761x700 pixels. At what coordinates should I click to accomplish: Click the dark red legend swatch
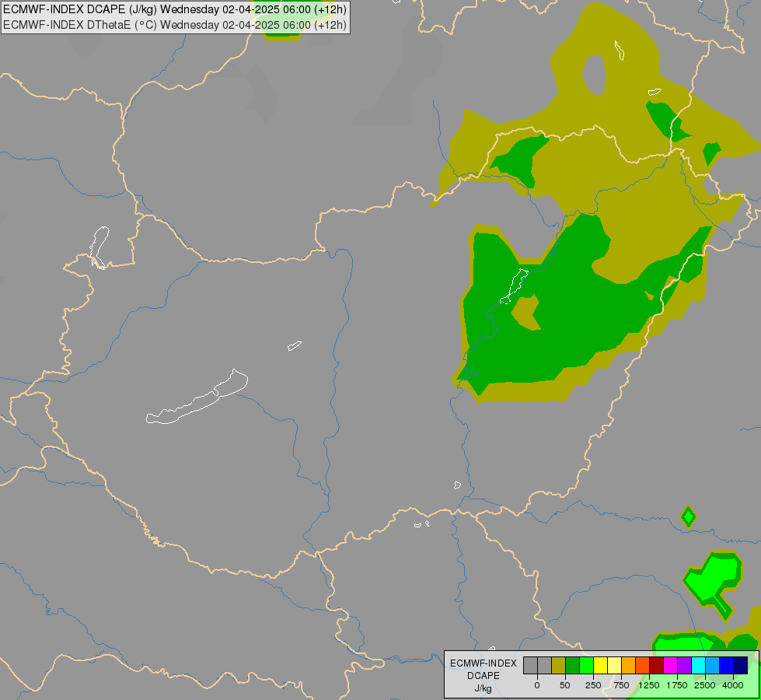pyautogui.click(x=657, y=666)
